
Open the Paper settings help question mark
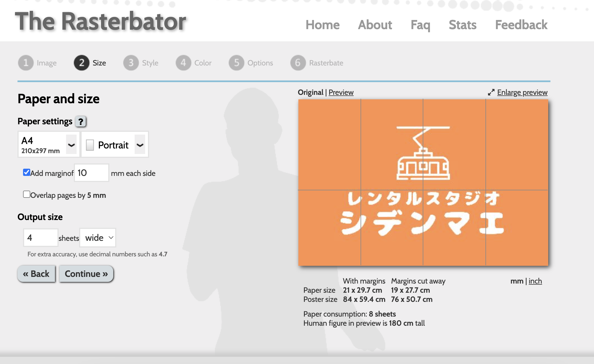81,122
